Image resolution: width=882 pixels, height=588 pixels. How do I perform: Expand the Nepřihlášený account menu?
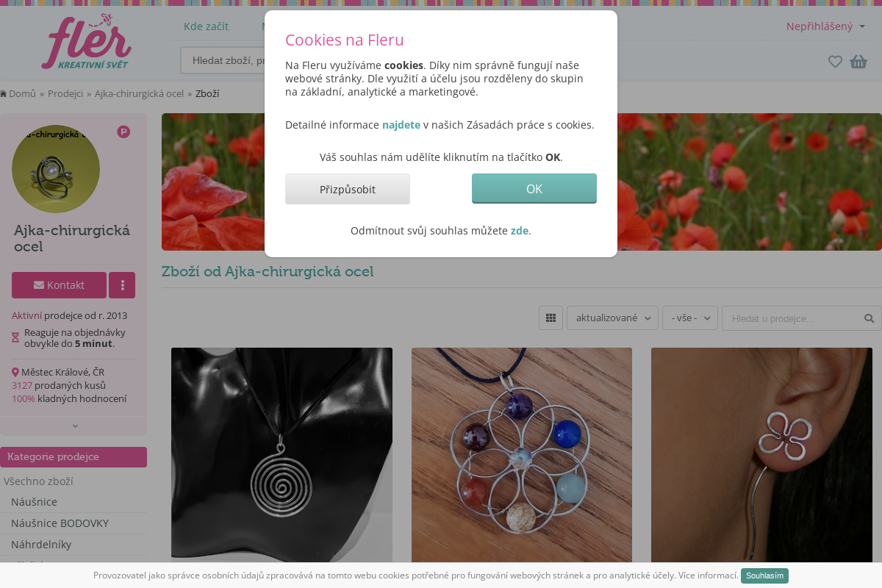[x=825, y=26]
